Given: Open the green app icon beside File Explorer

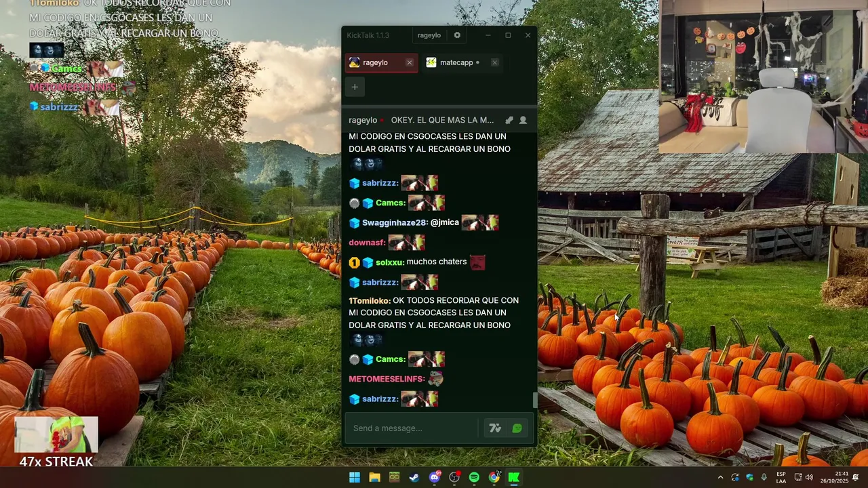Looking at the screenshot, I should (x=395, y=477).
